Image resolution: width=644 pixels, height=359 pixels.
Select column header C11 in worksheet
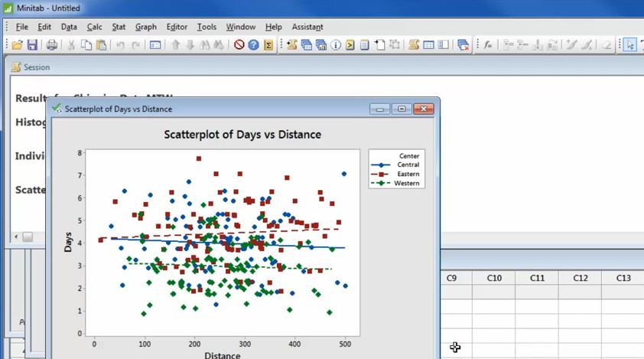click(537, 278)
